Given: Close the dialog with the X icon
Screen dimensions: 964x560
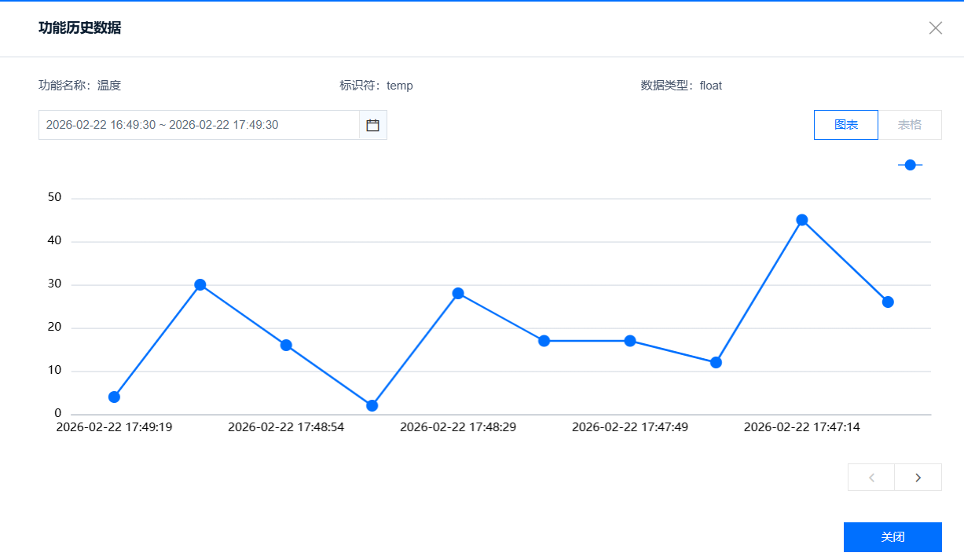Looking at the screenshot, I should point(935,28).
